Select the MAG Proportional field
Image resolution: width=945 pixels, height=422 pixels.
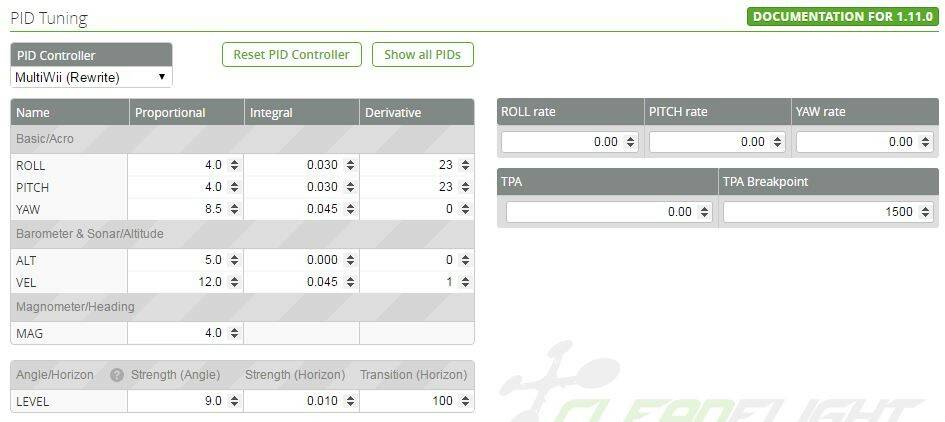(x=186, y=333)
